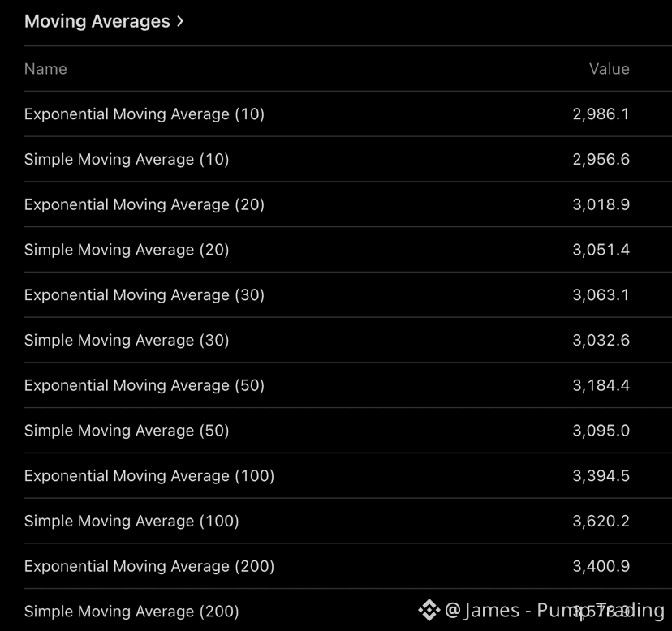Open the Moving Averages section heading
The image size is (672, 631).
[x=97, y=22]
